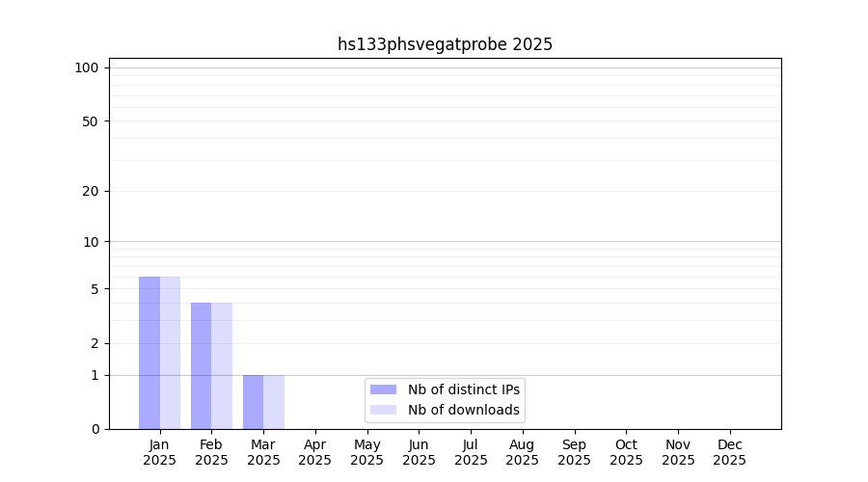
Task: Click the distinct IPs legend color swatch
Action: 383,389
